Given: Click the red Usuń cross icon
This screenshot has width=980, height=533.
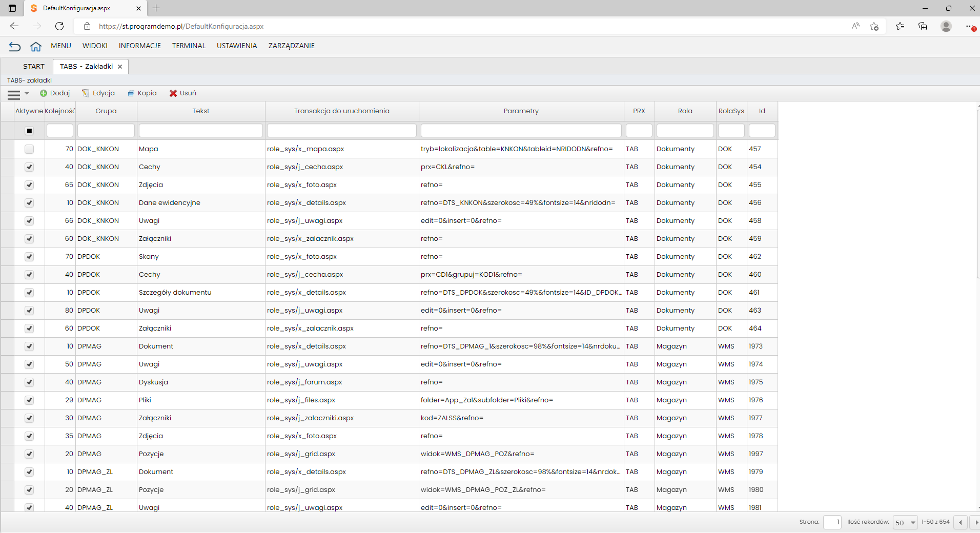Looking at the screenshot, I should tap(173, 93).
